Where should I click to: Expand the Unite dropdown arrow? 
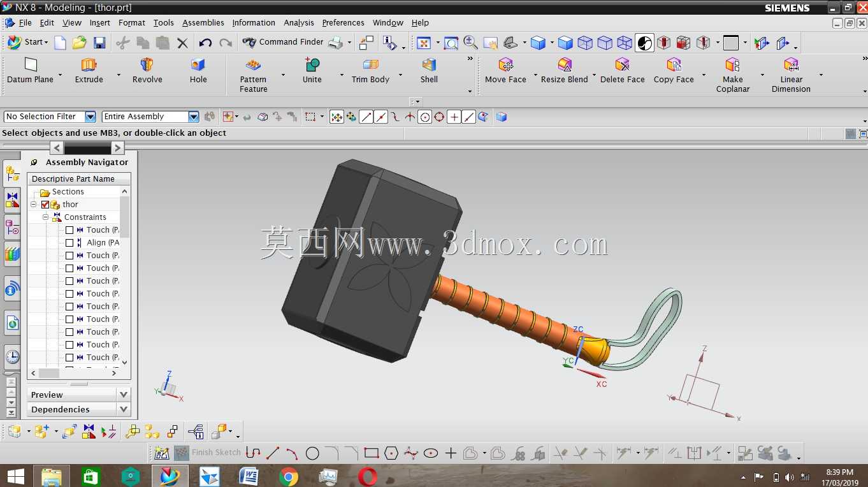(x=342, y=75)
